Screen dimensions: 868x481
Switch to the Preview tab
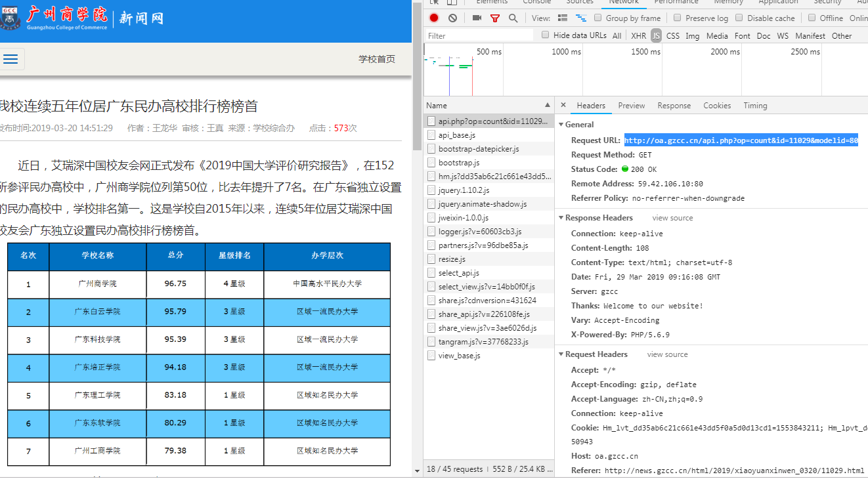[x=632, y=106]
